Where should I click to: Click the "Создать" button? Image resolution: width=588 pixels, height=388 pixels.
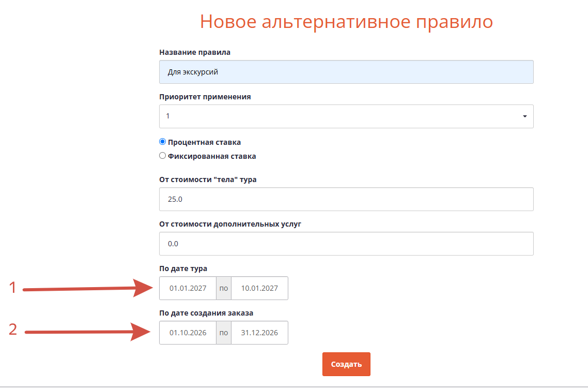(346, 364)
